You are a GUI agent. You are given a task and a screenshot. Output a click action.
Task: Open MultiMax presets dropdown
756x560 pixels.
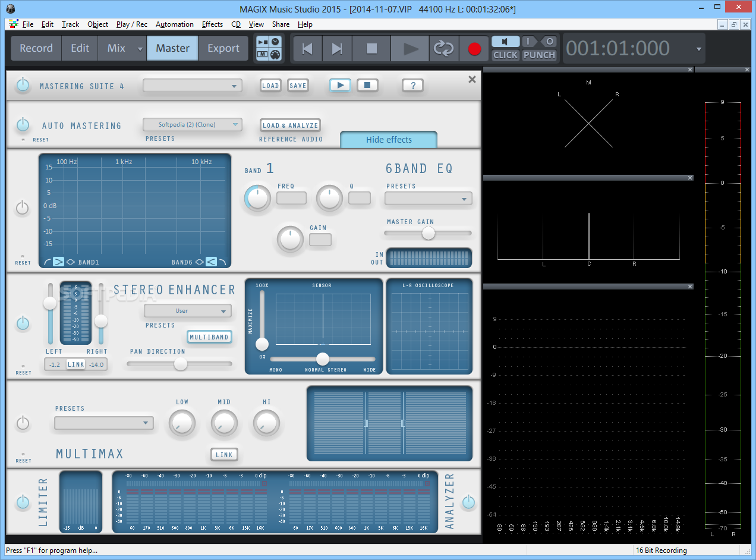(x=104, y=423)
